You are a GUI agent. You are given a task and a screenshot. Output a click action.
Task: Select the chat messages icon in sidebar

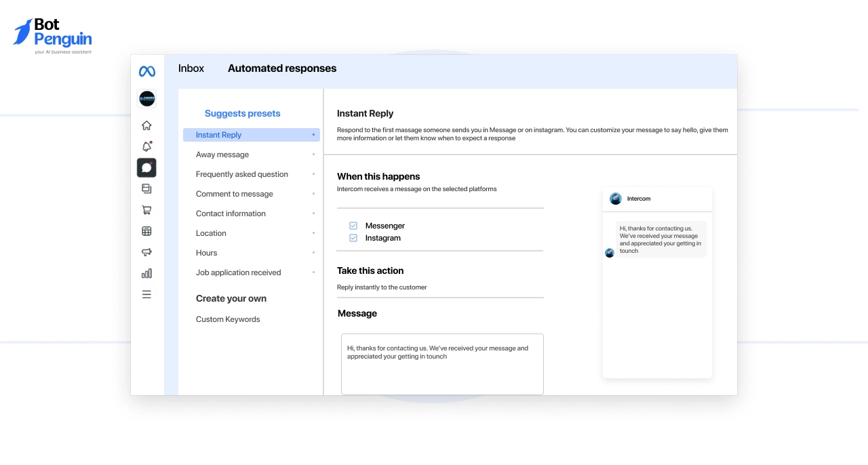(x=146, y=167)
